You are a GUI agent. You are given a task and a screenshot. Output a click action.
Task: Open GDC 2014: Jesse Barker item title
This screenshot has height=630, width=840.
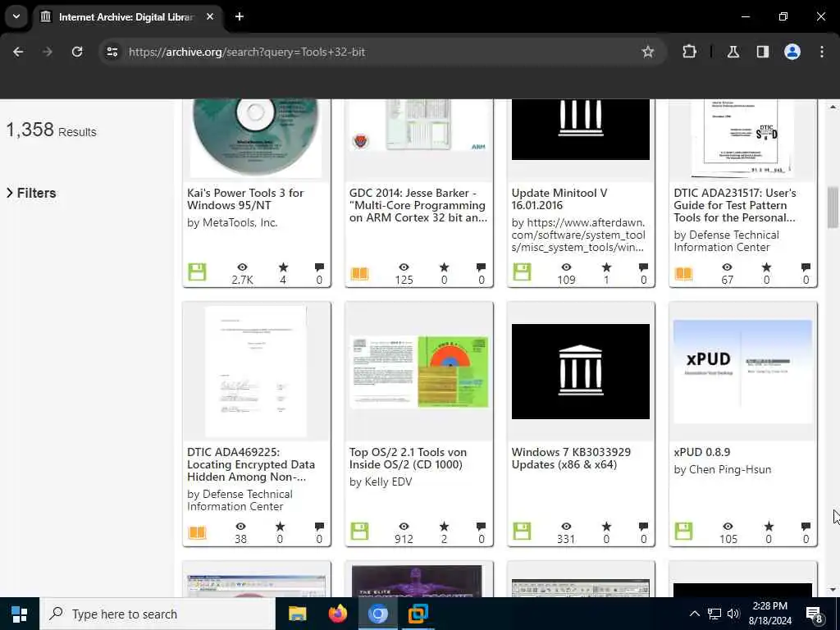click(418, 205)
